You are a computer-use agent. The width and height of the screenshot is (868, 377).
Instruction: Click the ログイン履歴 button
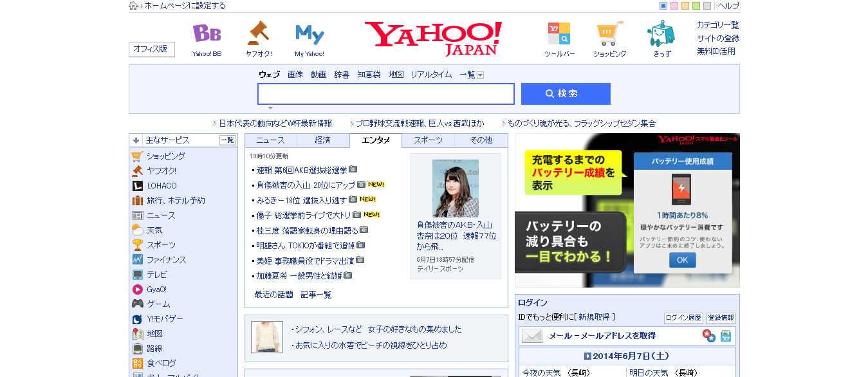[683, 318]
